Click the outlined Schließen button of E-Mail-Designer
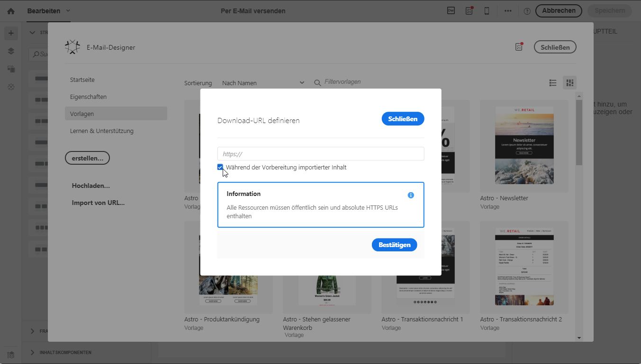 click(555, 47)
